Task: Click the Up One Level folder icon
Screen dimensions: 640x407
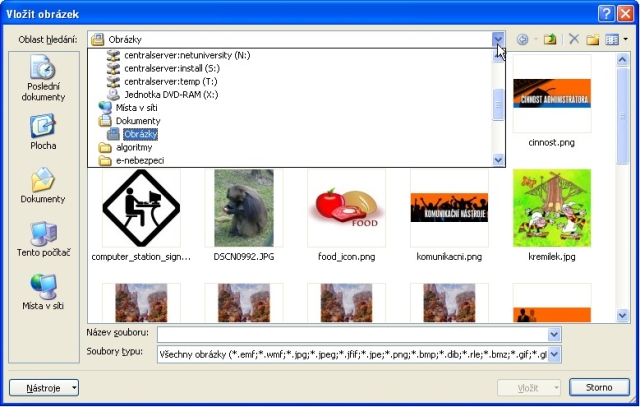Action: [x=550, y=39]
